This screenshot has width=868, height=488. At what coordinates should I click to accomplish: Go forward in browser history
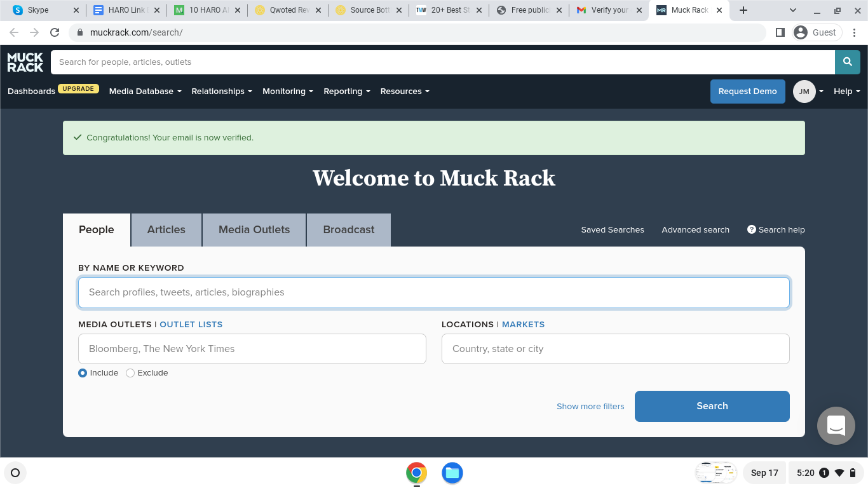tap(34, 32)
